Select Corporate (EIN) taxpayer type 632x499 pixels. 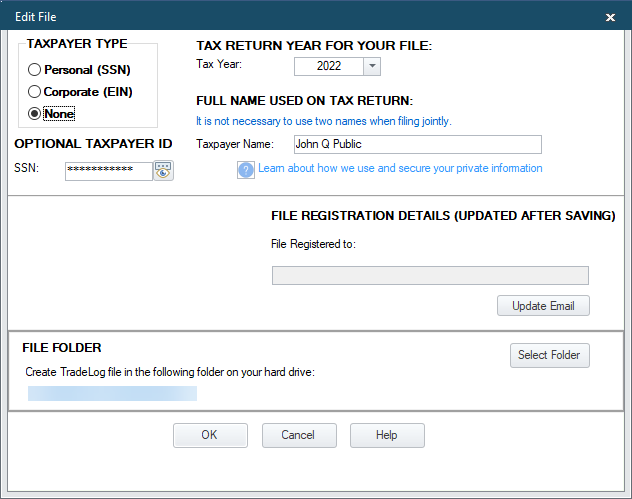point(80,92)
